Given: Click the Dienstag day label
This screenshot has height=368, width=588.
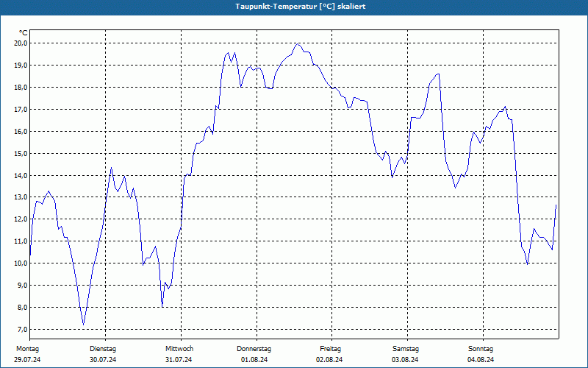Looking at the screenshot, I should [x=103, y=349].
